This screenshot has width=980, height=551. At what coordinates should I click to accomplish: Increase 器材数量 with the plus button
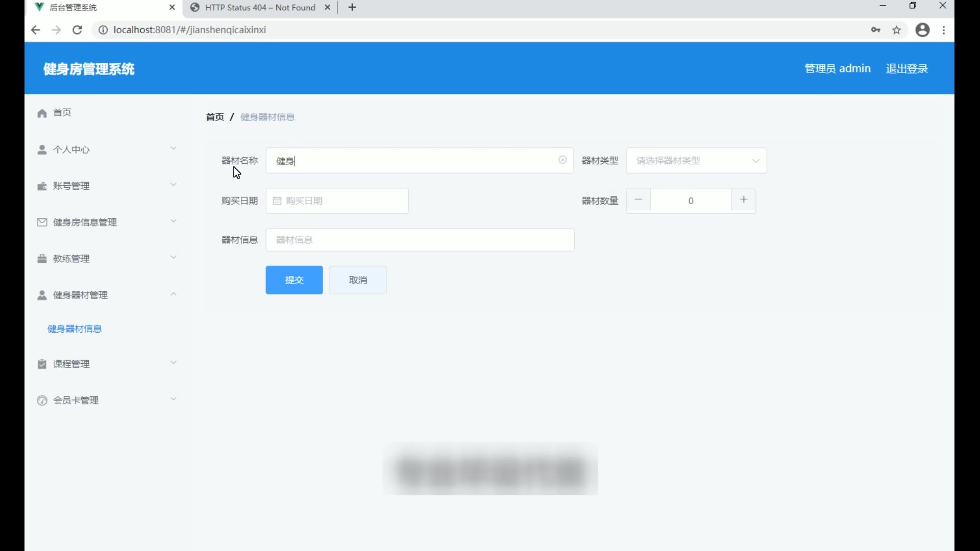tap(744, 200)
